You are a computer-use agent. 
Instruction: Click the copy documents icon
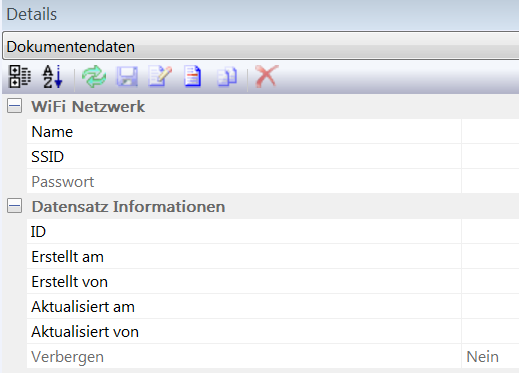tap(227, 77)
